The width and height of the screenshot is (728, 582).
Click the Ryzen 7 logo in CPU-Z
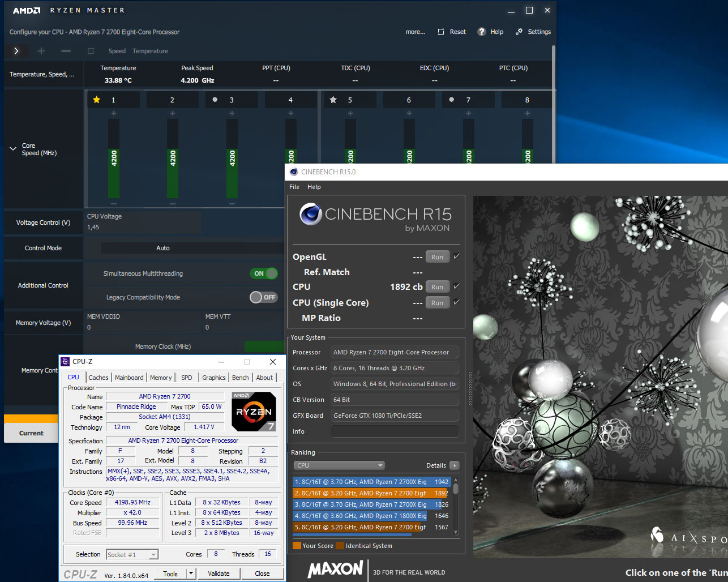point(254,412)
